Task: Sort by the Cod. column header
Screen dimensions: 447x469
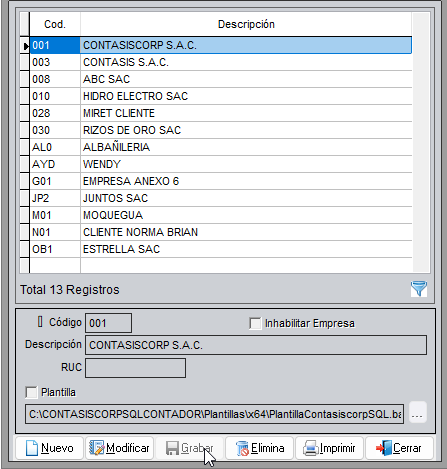Action: coord(55,24)
